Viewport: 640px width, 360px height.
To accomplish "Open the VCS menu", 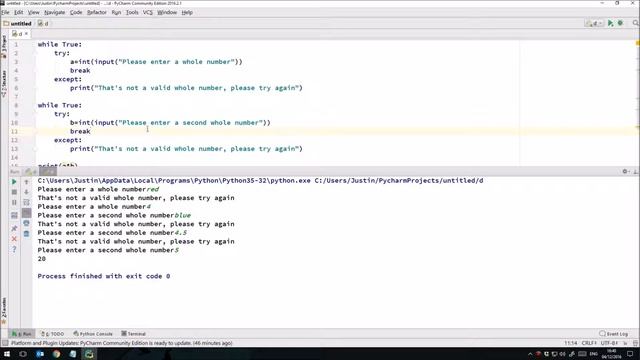I will click(x=148, y=12).
